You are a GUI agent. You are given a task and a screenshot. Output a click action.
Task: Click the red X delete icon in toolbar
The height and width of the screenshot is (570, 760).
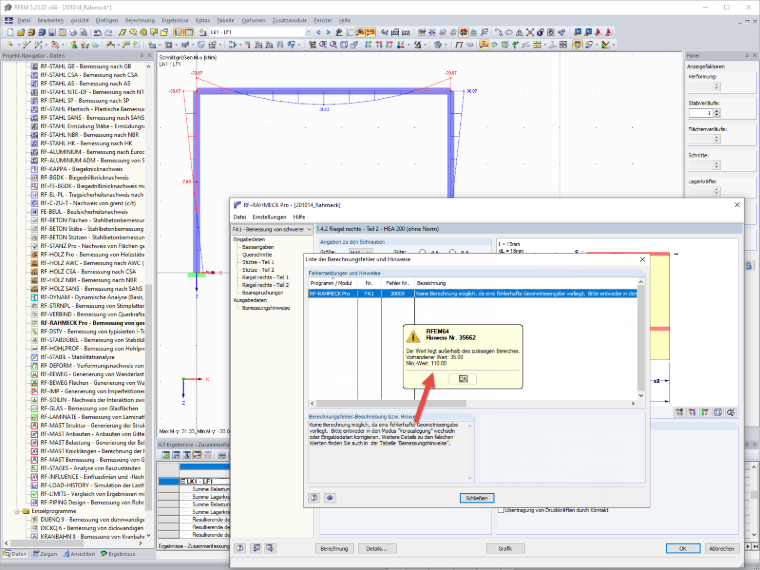coord(530,32)
